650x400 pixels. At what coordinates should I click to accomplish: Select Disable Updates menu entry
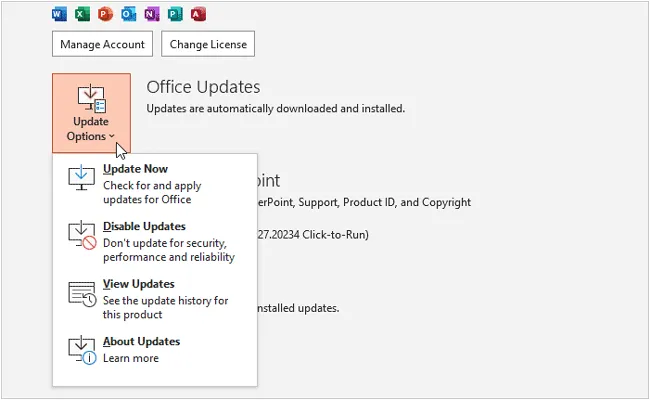tap(144, 227)
